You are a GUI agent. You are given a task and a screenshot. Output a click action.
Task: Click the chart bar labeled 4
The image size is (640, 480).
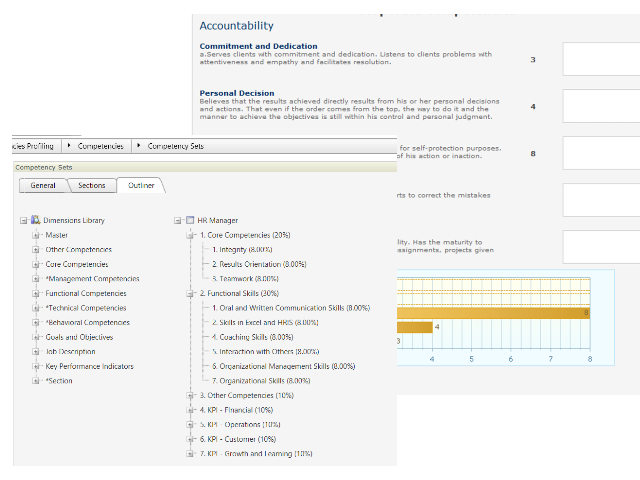tap(414, 327)
